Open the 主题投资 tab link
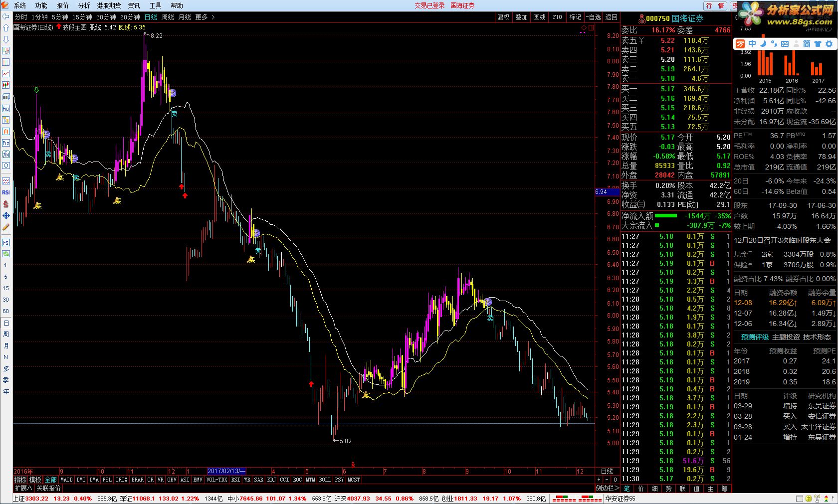The height and width of the screenshot is (504, 838). pos(786,337)
